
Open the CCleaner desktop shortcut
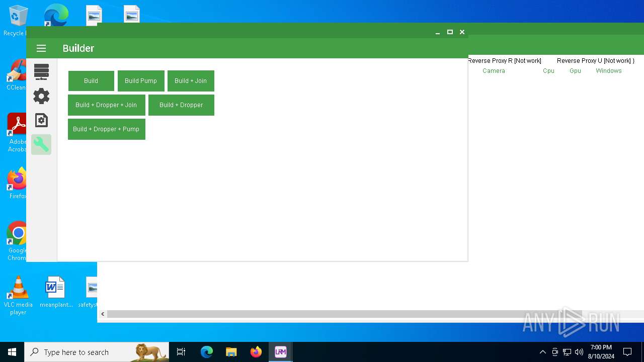[x=16, y=75]
